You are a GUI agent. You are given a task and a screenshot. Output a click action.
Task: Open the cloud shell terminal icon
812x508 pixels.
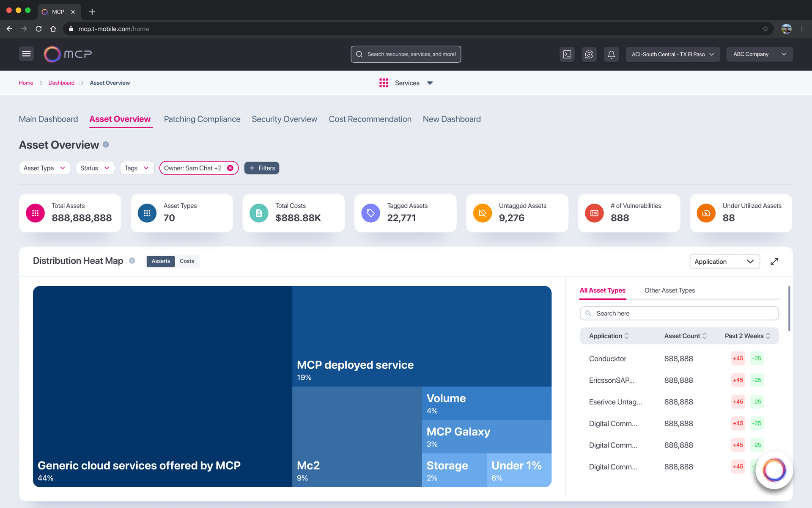[567, 54]
